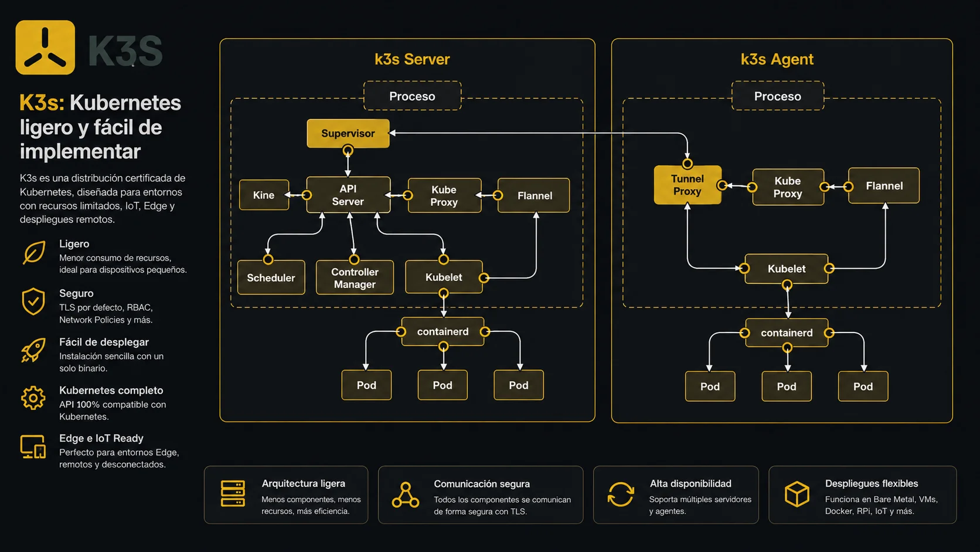Click the yellow K3s logo icon
This screenshot has height=552, width=980.
point(45,48)
